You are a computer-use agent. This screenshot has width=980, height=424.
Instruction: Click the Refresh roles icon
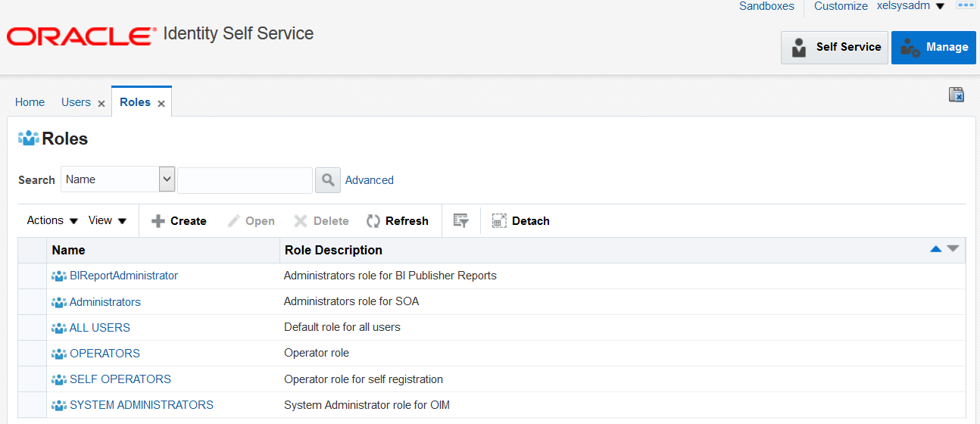point(373,221)
